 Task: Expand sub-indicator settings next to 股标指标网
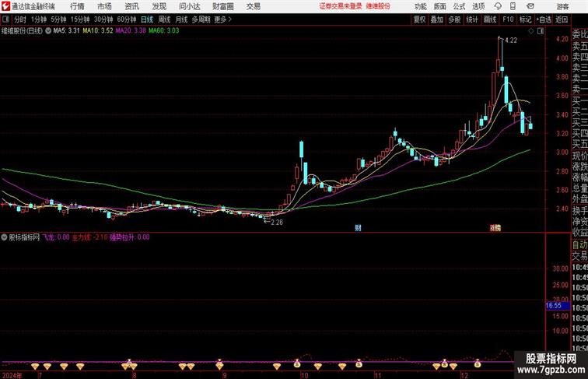(4, 237)
